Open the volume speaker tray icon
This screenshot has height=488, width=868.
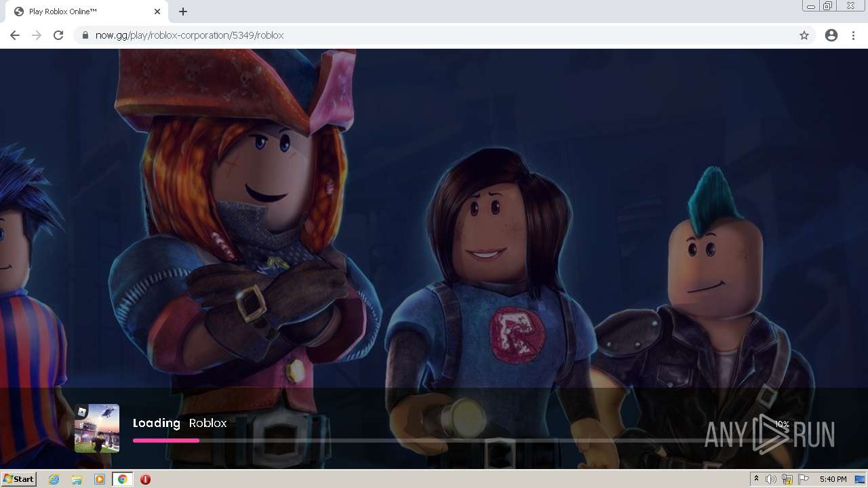point(771,479)
